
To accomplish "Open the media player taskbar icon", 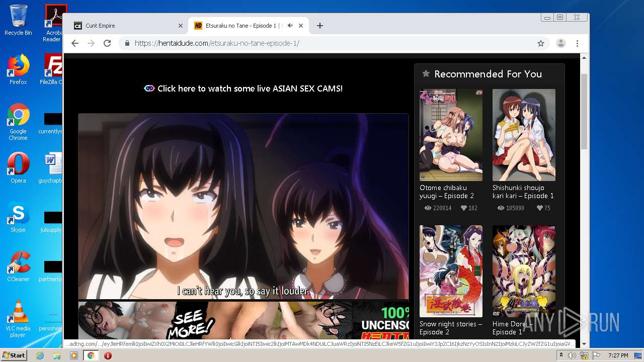I will [74, 355].
